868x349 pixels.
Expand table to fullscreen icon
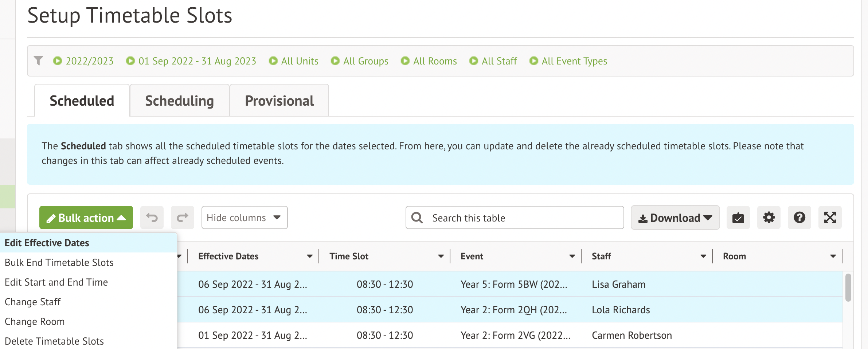pos(830,218)
